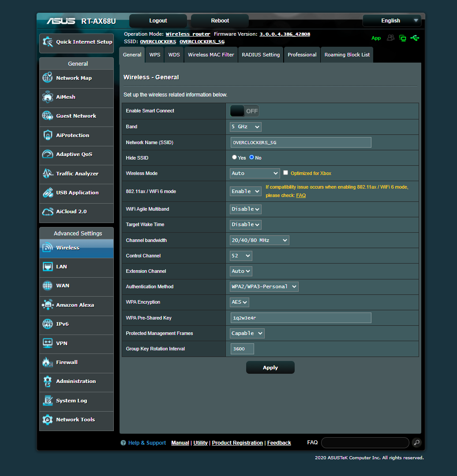The height and width of the screenshot is (476, 457).
Task: Select Yes for Hide SSID
Action: (x=234, y=157)
